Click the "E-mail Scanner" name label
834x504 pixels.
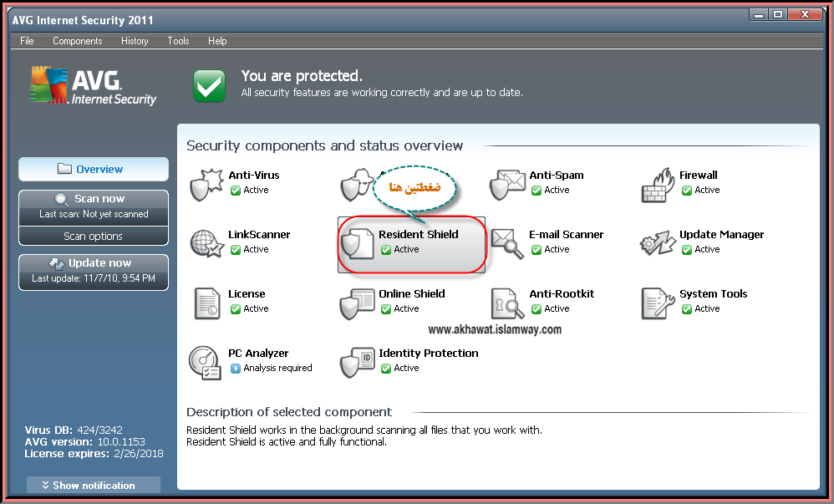point(566,234)
